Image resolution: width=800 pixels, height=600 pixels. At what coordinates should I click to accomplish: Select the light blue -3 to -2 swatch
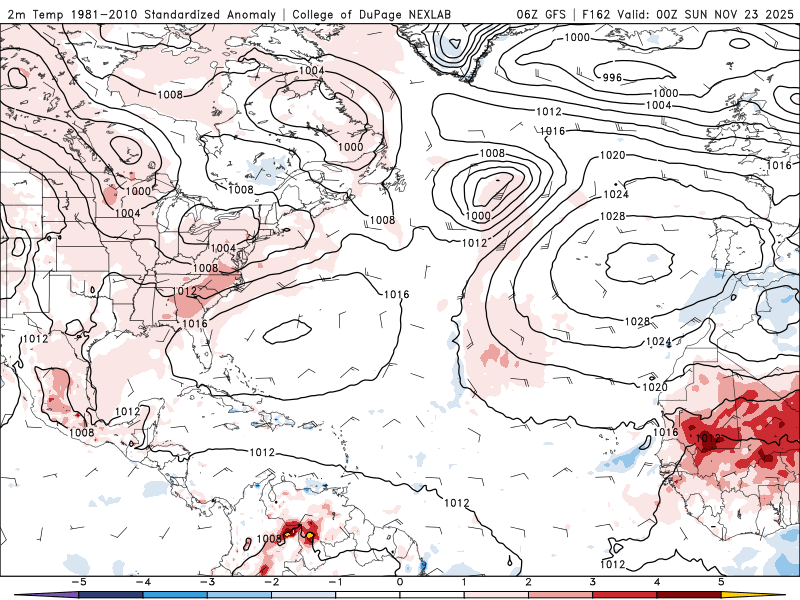[239, 595]
